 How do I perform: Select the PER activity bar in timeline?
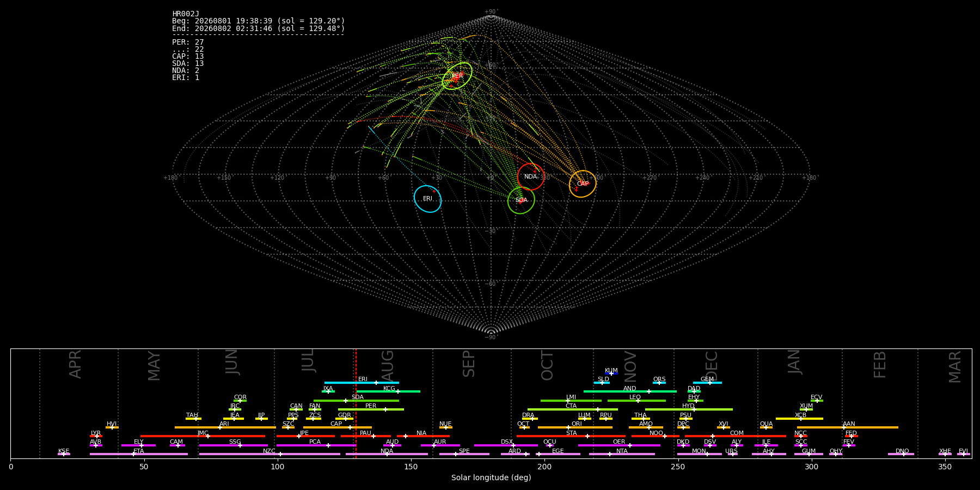pyautogui.click(x=371, y=409)
